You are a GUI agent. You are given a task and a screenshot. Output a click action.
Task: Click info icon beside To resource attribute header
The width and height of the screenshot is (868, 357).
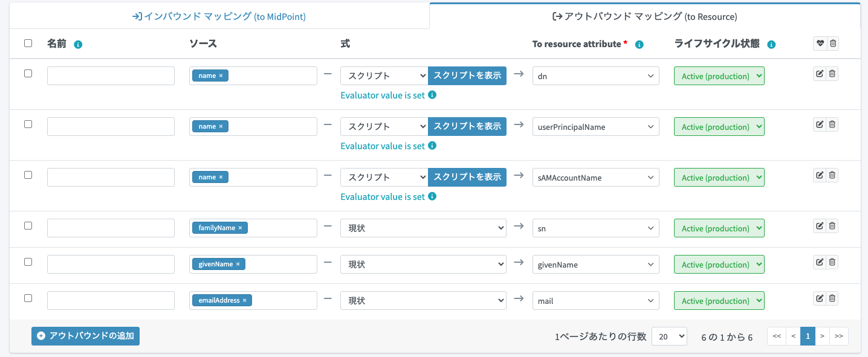(640, 44)
